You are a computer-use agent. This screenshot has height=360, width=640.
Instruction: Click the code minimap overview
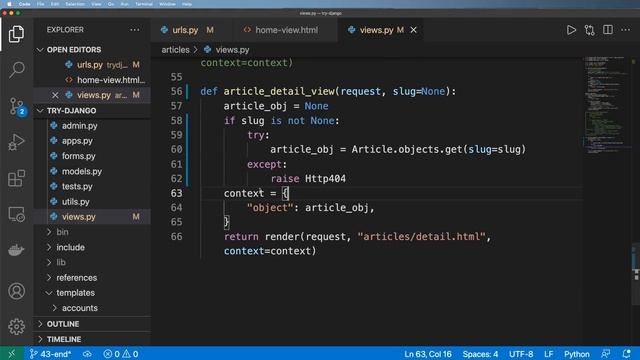606,105
